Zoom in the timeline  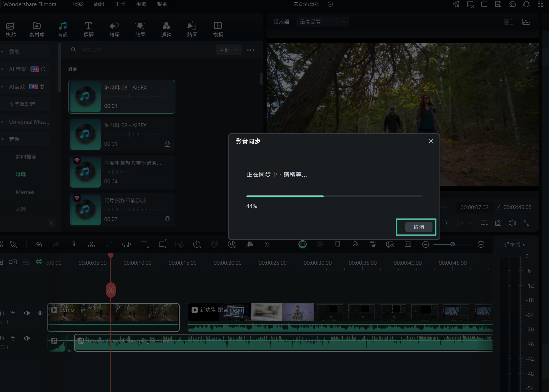pyautogui.click(x=481, y=244)
